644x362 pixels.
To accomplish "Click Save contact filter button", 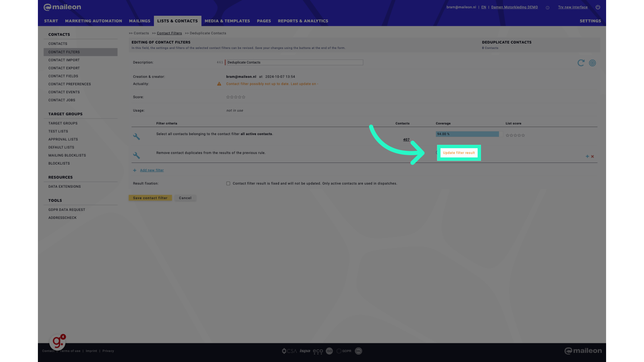I will click(x=150, y=197).
